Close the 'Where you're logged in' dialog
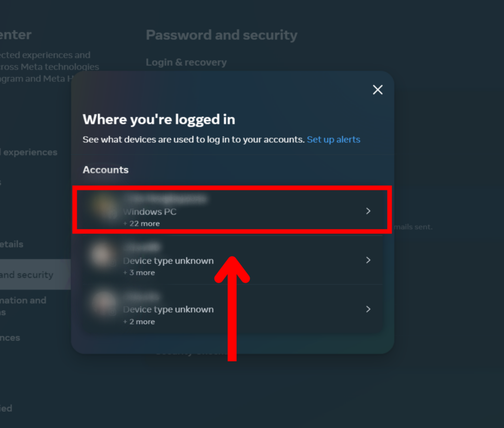 (x=377, y=90)
